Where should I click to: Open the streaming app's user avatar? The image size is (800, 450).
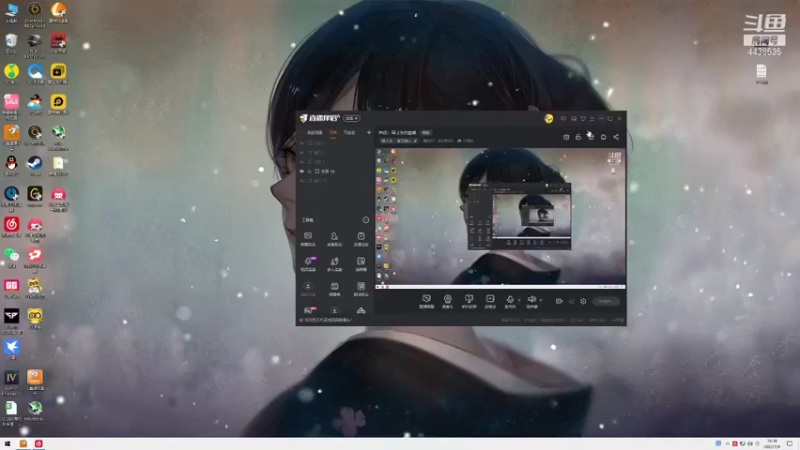pos(548,118)
